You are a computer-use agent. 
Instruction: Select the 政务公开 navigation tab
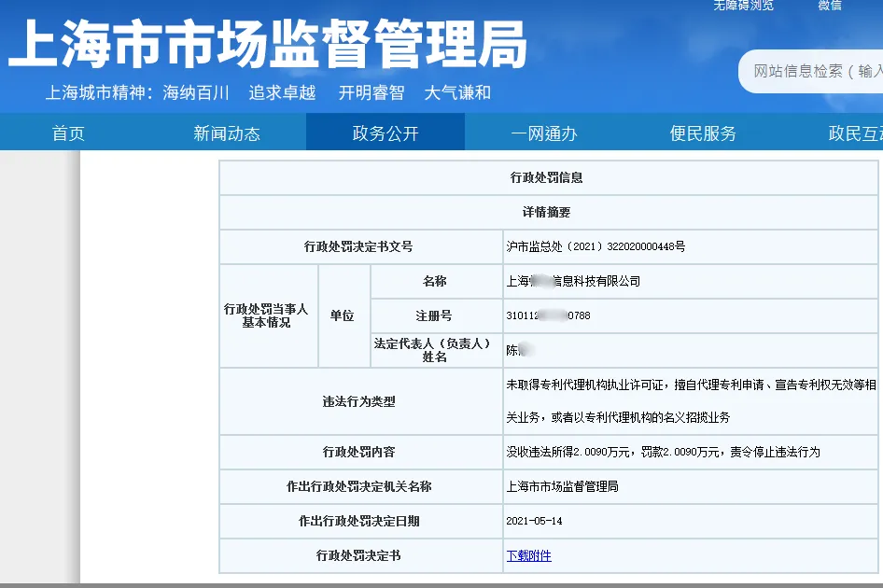coord(385,133)
